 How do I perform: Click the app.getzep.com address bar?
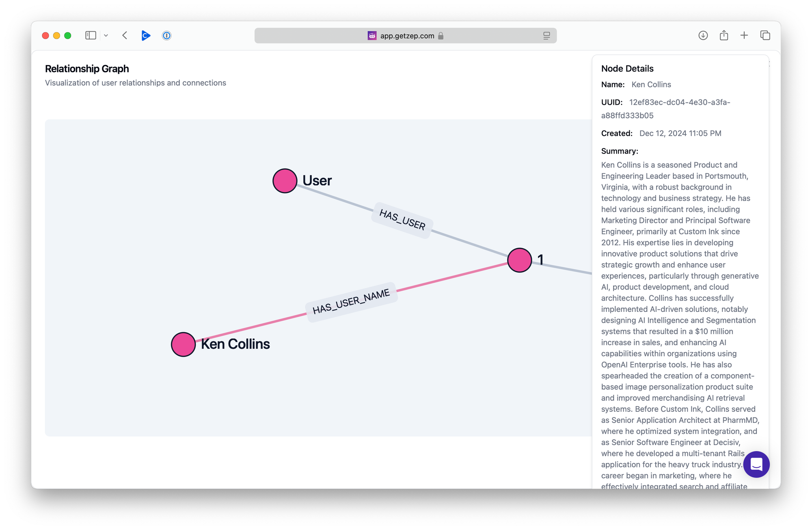tap(405, 36)
